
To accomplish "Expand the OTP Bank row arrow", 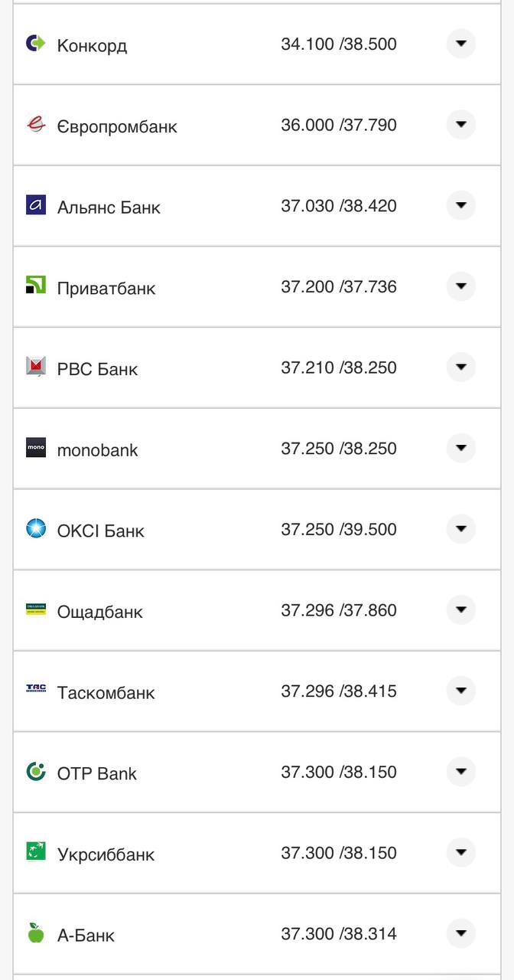I will (x=460, y=772).
